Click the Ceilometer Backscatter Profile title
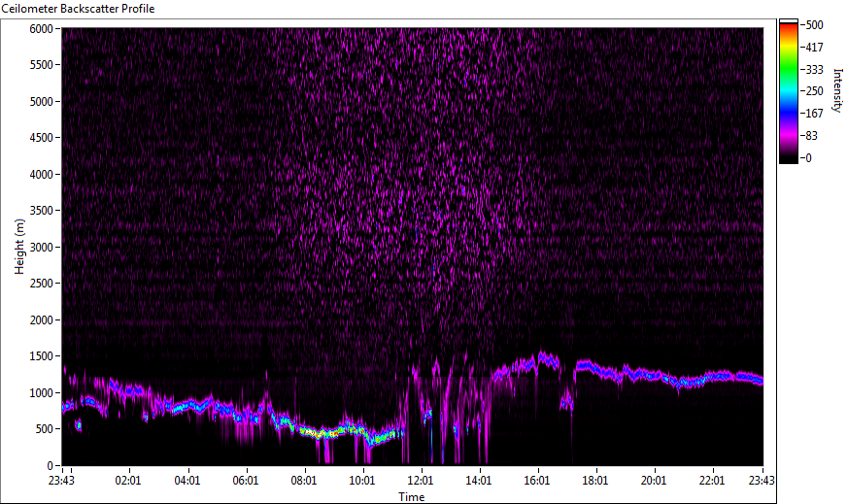Image resolution: width=847 pixels, height=504 pixels. click(79, 9)
